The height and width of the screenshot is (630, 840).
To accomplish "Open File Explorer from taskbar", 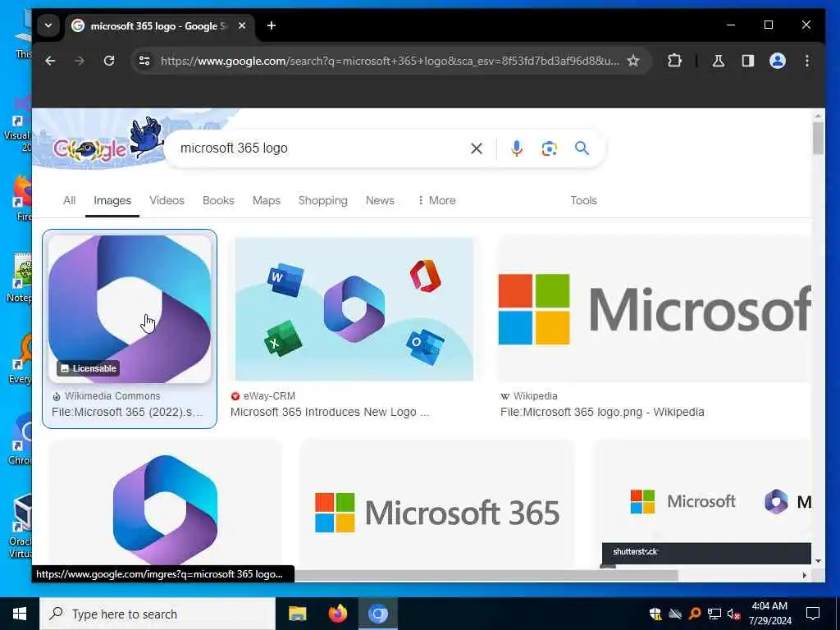I will click(297, 614).
